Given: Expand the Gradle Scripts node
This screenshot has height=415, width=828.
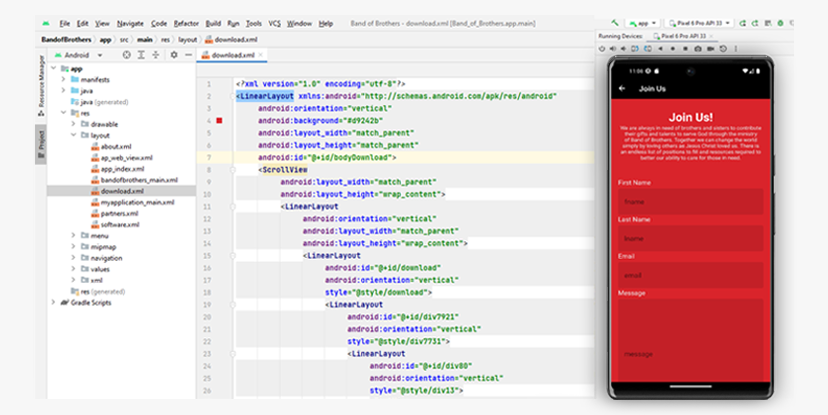Looking at the screenshot, I should [53, 303].
